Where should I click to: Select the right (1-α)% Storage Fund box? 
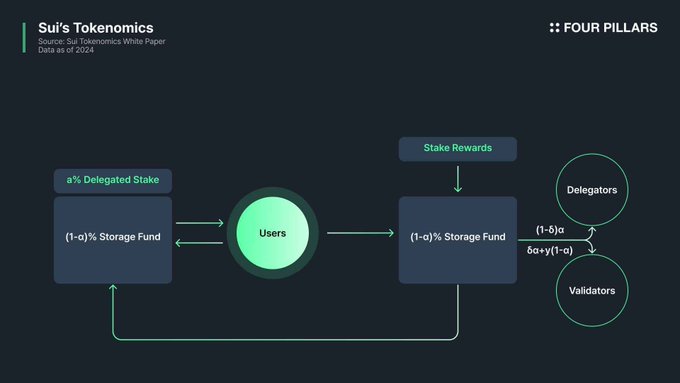(x=458, y=240)
